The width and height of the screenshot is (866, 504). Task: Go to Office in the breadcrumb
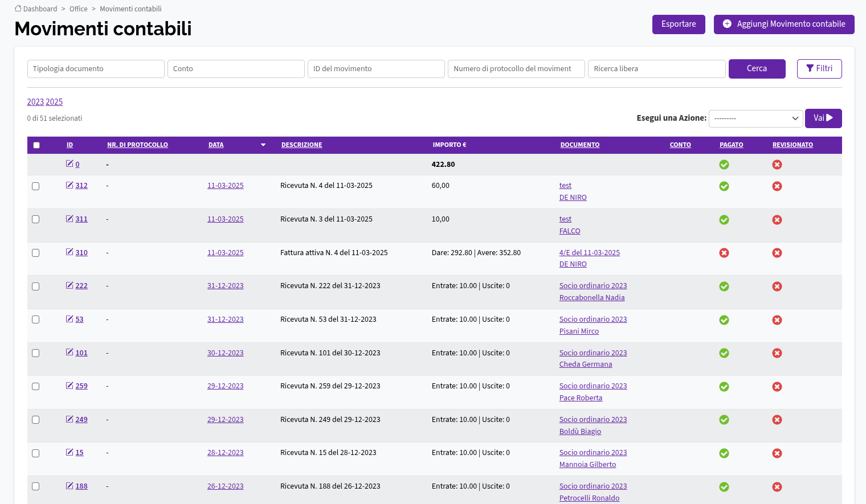(79, 9)
